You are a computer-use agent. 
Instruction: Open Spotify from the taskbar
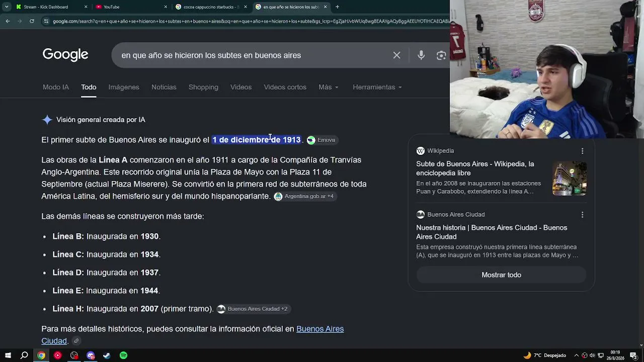[123, 355]
